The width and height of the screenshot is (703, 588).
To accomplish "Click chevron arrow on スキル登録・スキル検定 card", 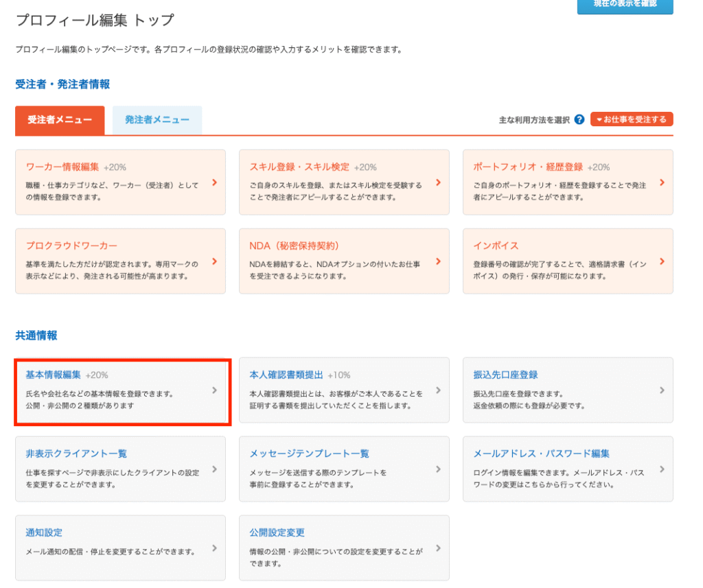I will point(438,183).
